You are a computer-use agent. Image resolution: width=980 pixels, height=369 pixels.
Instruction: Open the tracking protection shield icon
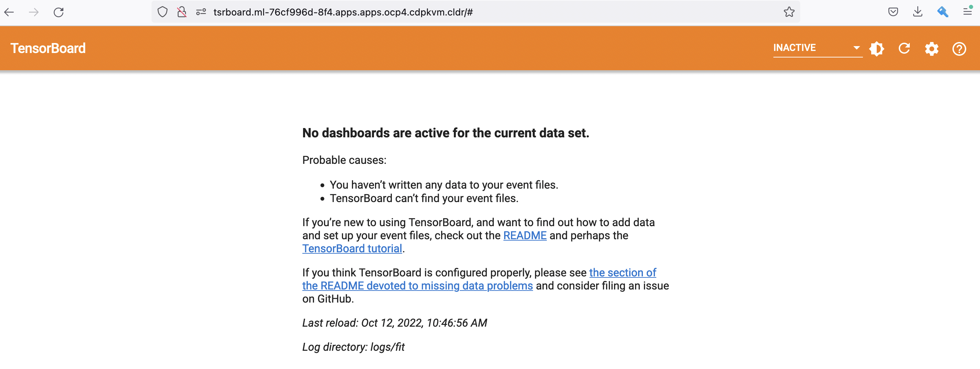point(163,12)
